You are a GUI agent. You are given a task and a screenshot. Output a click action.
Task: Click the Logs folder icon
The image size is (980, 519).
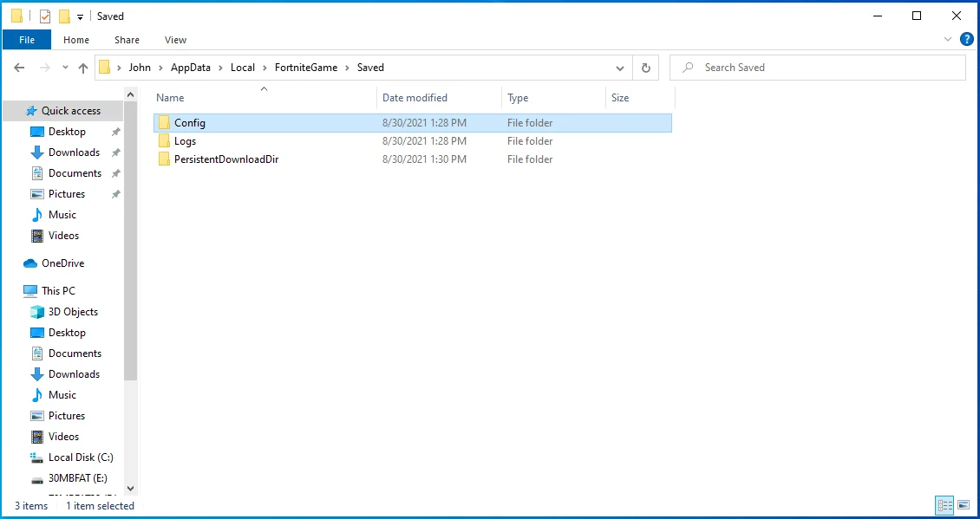pos(165,141)
